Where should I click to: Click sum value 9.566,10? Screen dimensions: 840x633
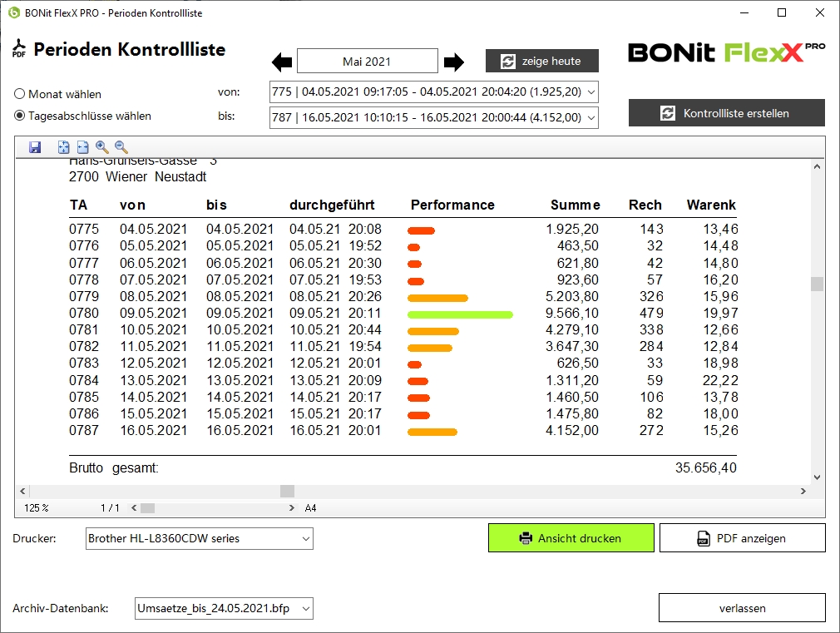coord(572,313)
